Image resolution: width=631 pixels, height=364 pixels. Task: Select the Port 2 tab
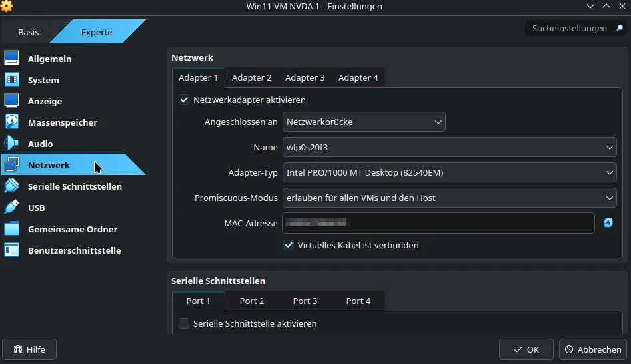point(251,301)
